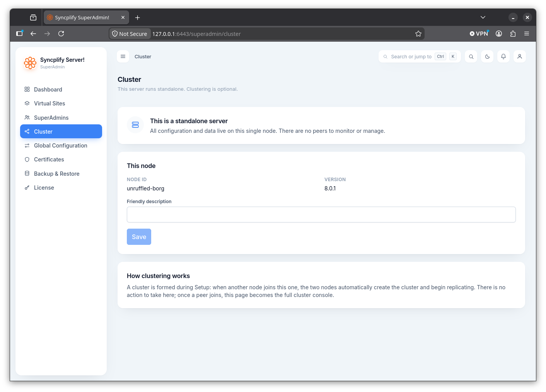Click the version value 8.0.1

point(330,188)
